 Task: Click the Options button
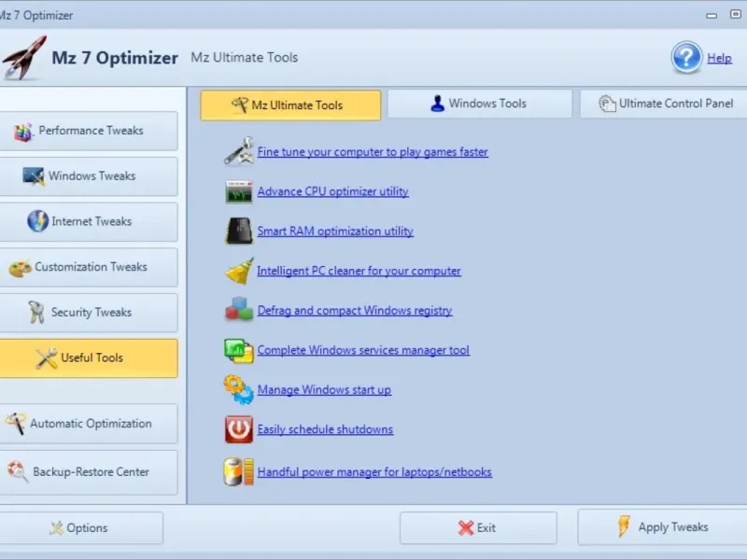point(81,527)
